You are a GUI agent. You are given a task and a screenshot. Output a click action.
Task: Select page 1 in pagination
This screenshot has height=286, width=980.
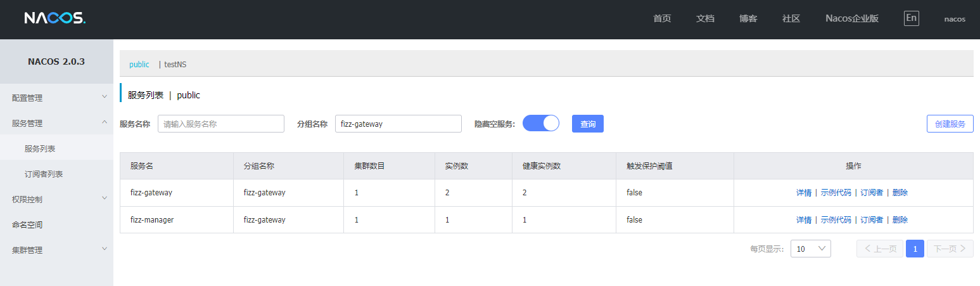[x=915, y=249]
